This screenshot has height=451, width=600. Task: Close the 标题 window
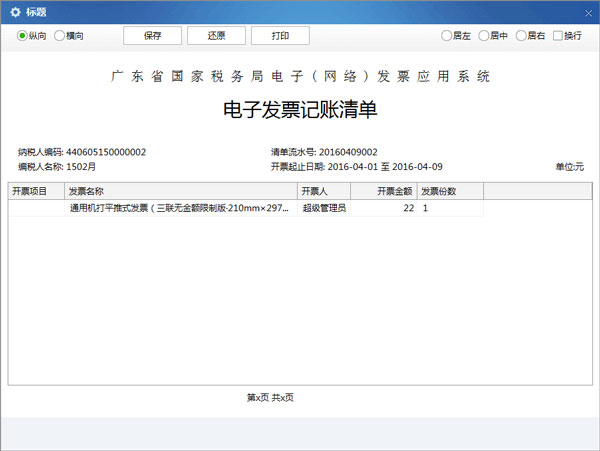pos(587,10)
